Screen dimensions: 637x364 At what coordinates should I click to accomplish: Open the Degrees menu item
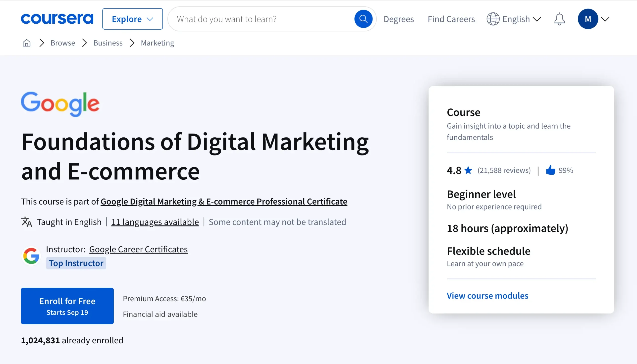(399, 19)
